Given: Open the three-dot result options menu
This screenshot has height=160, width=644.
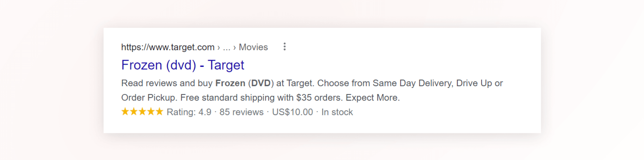Looking at the screenshot, I should (x=284, y=47).
